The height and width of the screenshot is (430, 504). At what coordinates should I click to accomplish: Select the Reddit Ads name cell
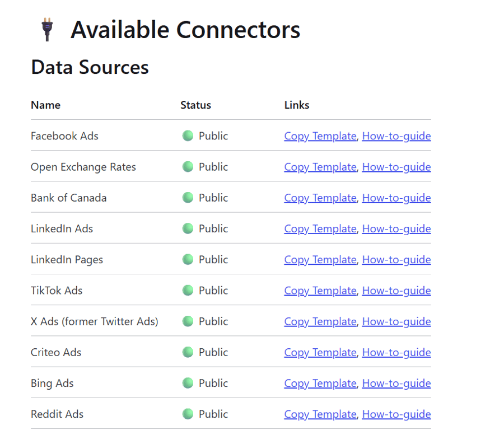[x=57, y=414]
